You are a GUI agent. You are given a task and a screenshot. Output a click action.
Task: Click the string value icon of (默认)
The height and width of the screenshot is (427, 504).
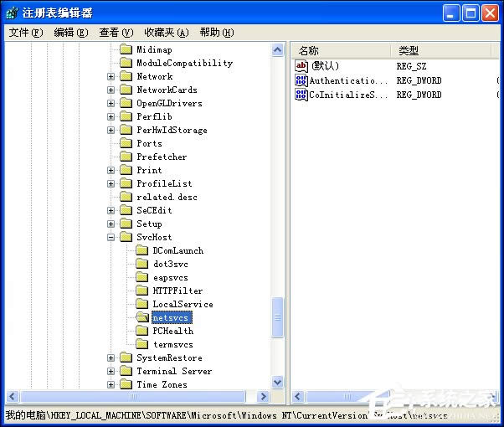pos(301,66)
